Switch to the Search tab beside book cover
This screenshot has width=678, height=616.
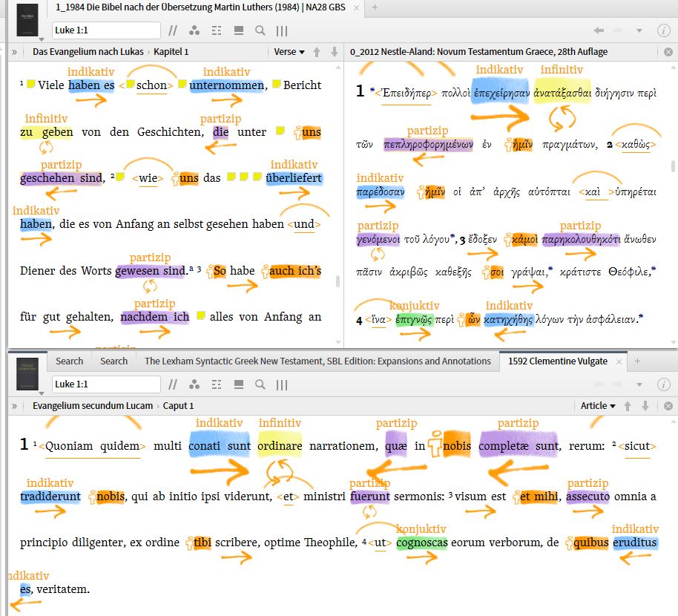pos(69,361)
